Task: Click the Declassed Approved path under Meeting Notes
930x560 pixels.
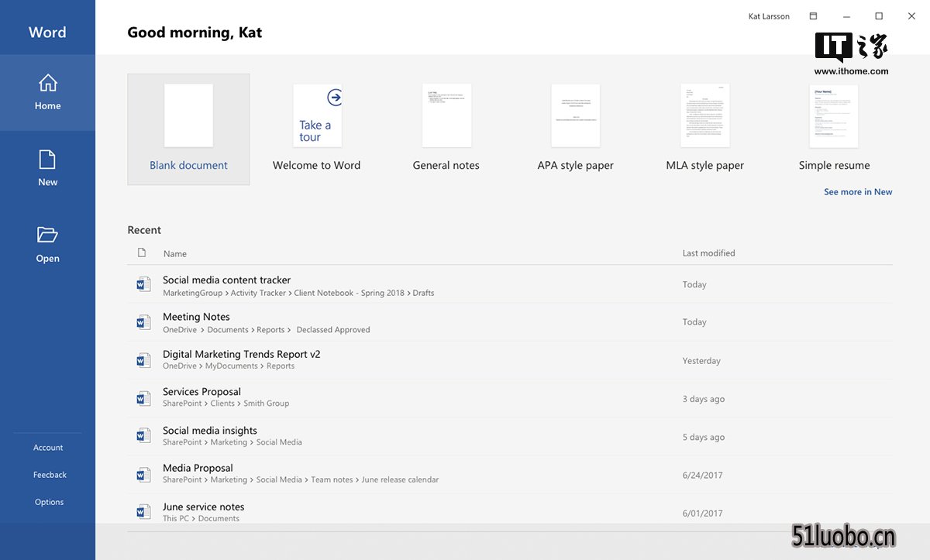Action: coord(333,330)
